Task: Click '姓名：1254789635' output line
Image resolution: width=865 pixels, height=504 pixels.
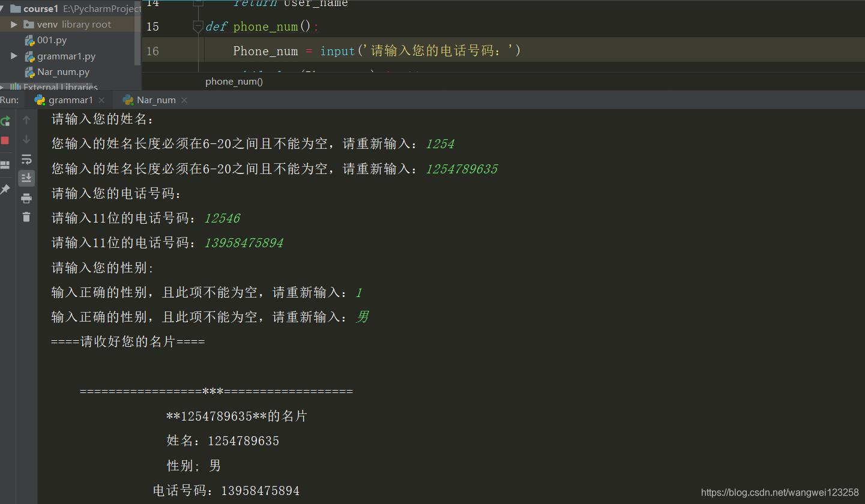Action: pyautogui.click(x=223, y=441)
